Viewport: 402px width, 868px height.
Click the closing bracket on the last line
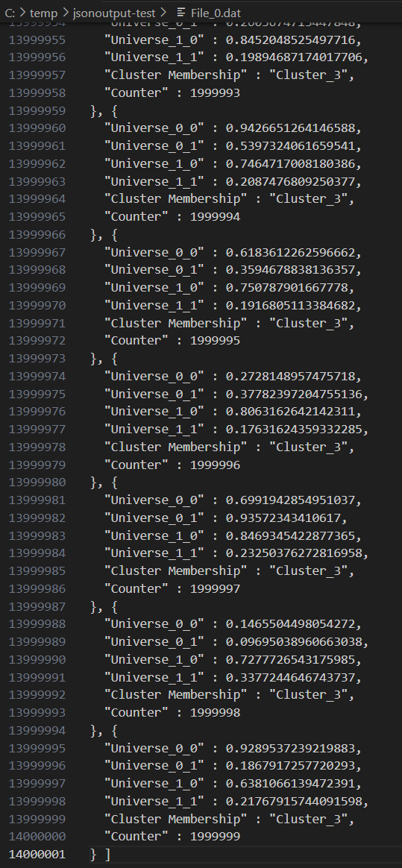pyautogui.click(x=107, y=854)
